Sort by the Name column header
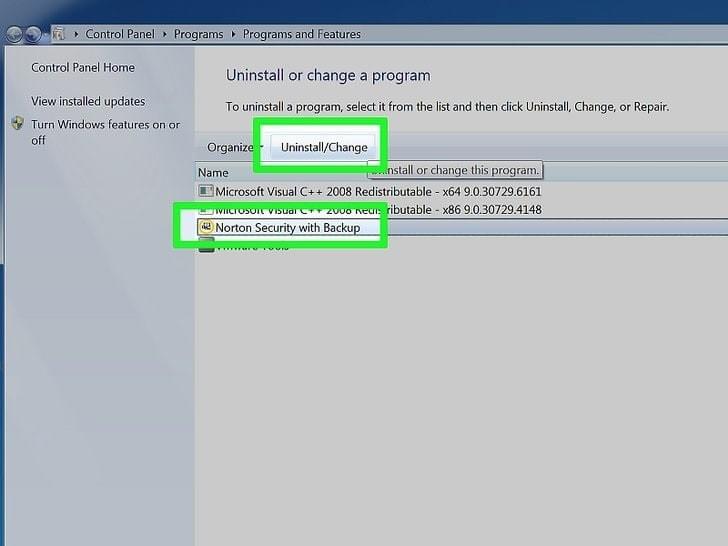Image resolution: width=728 pixels, height=546 pixels. [213, 173]
